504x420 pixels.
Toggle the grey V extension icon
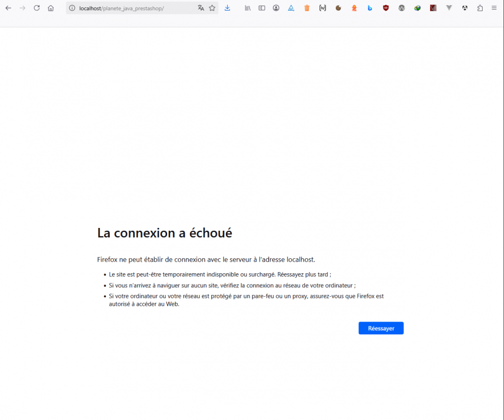tap(448, 8)
